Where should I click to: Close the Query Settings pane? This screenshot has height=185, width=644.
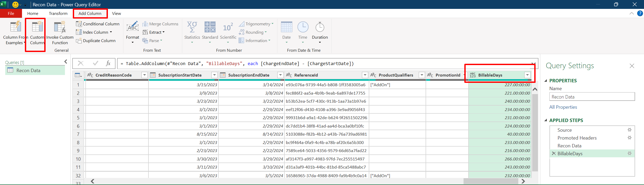(x=632, y=66)
